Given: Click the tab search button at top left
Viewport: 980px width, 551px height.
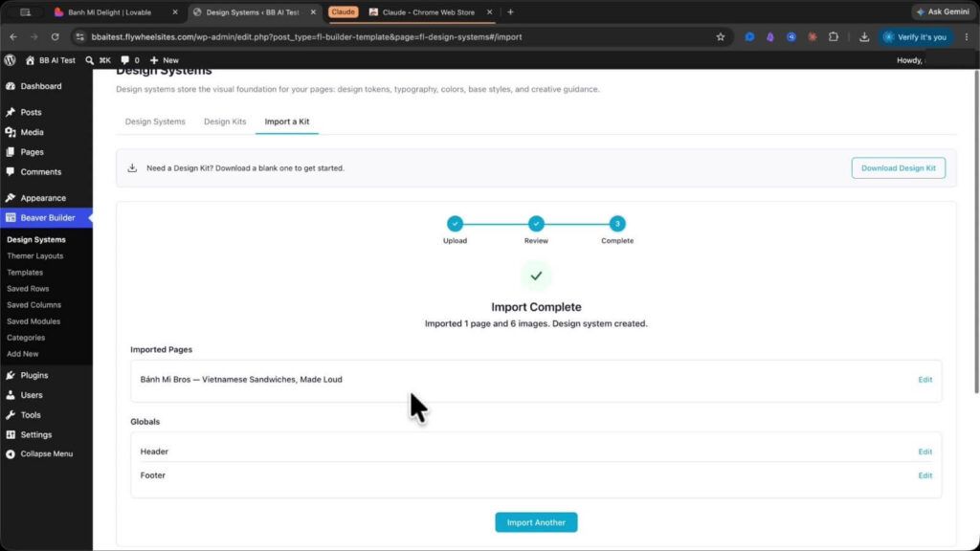Looking at the screenshot, I should (25, 11).
